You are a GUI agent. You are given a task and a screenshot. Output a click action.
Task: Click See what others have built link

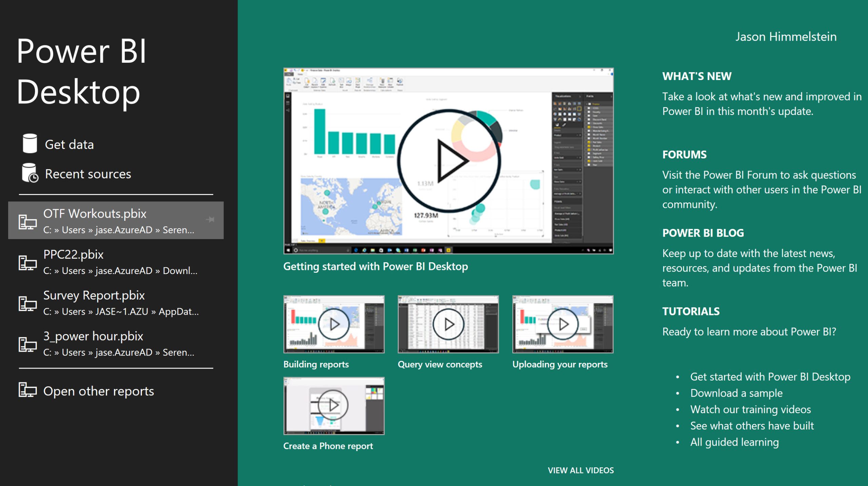(x=752, y=426)
